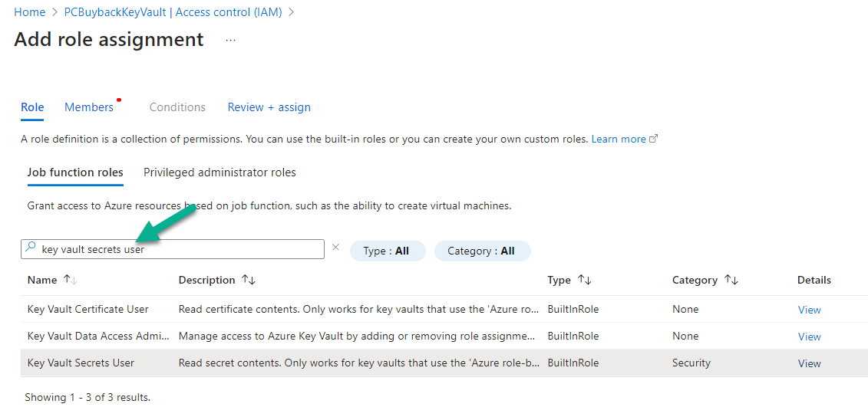Click the 'Read certificate contents' description
The image size is (868, 417).
pos(358,309)
